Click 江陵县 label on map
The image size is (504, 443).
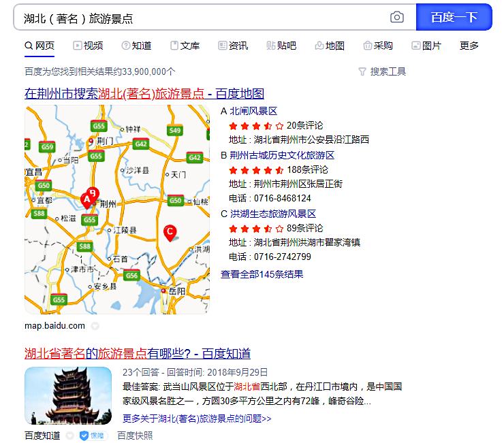click(125, 230)
